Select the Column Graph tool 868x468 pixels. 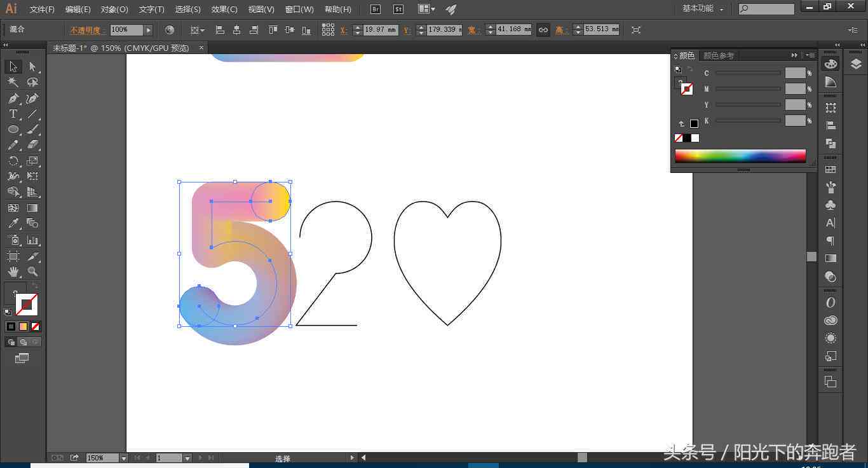32,240
